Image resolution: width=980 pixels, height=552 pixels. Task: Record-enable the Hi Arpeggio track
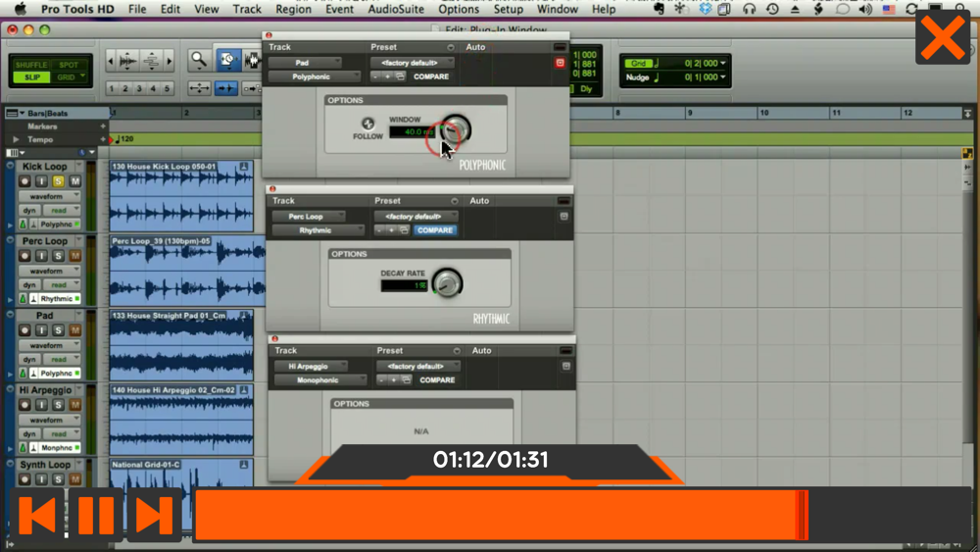[x=24, y=405]
